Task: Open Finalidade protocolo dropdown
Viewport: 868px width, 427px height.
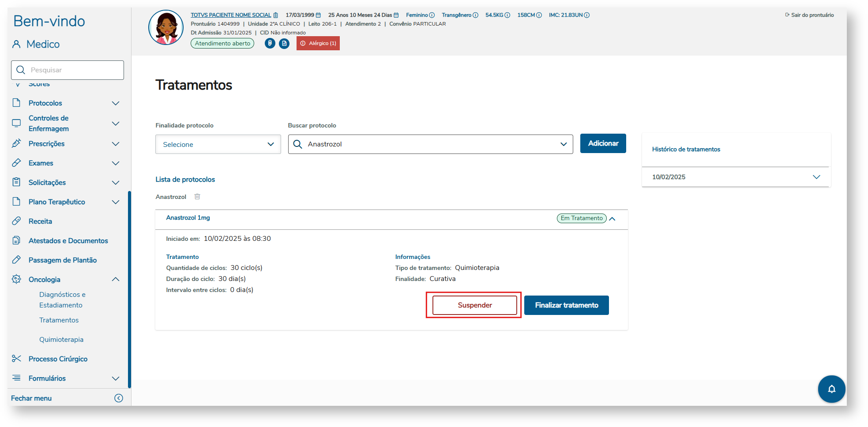Action: pyautogui.click(x=218, y=144)
